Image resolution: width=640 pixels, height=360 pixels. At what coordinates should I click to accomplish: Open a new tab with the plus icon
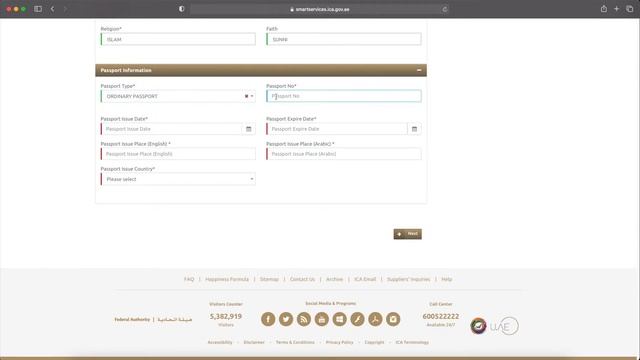click(617, 9)
